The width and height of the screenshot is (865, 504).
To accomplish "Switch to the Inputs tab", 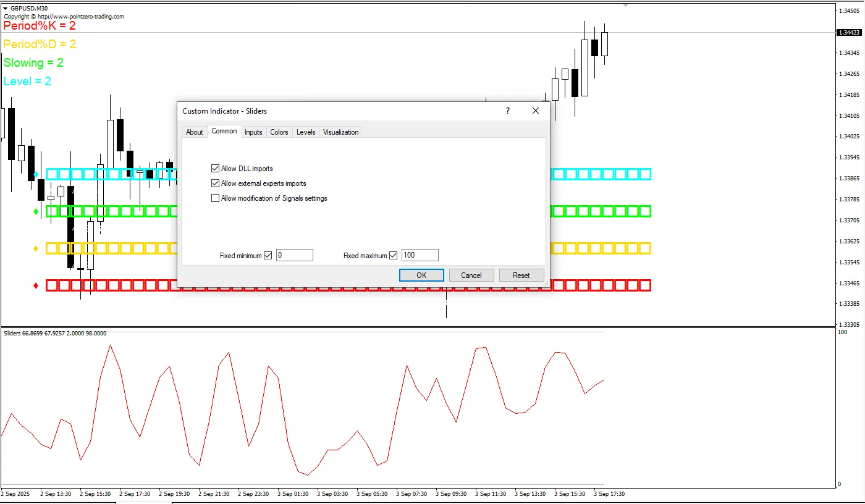I will click(253, 132).
